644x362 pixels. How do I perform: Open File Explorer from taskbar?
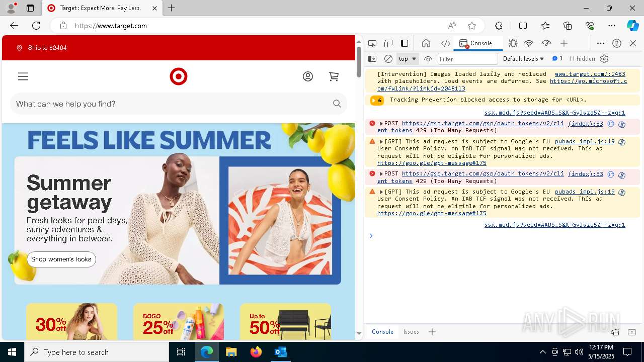click(x=231, y=352)
